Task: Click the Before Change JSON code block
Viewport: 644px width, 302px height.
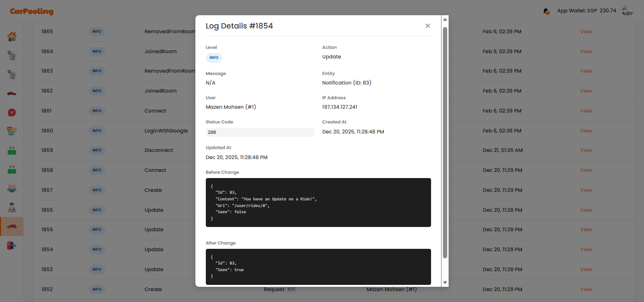Action: (x=318, y=202)
